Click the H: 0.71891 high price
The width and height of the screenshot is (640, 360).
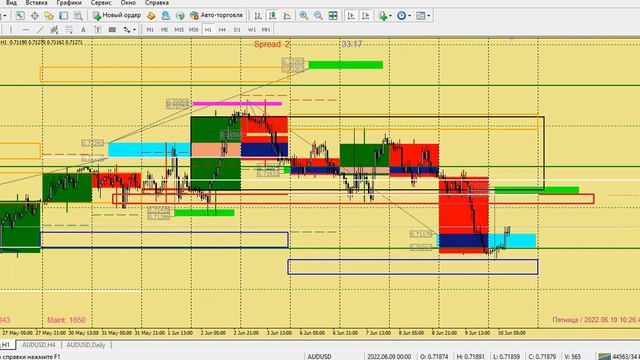click(x=470, y=356)
